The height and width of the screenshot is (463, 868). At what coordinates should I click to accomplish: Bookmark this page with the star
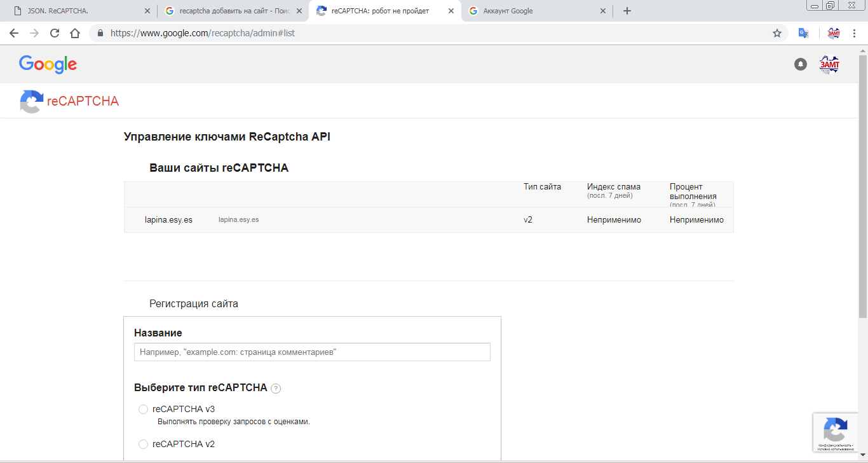(777, 33)
